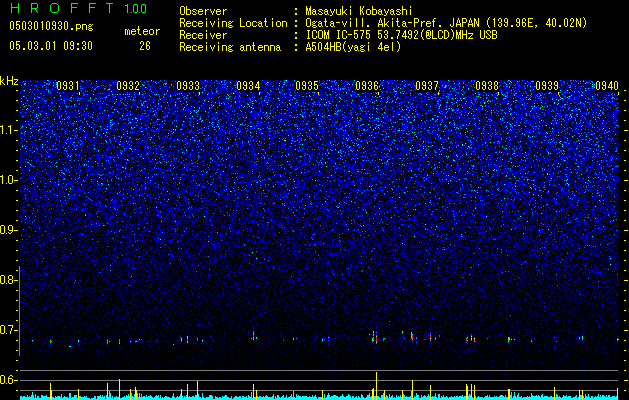The height and width of the screenshot is (400, 629).
Task: Click the 0.7 frequency axis label
Action: pyautogui.click(x=8, y=330)
